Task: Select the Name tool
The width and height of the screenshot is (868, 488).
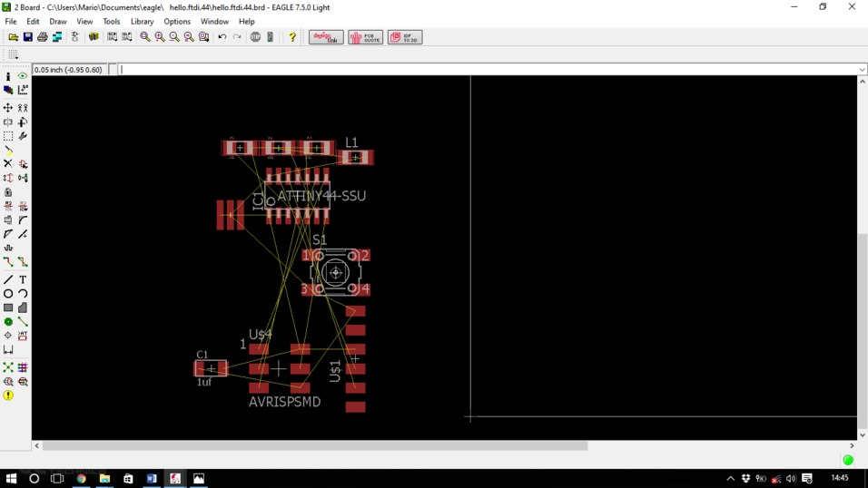Action: [8, 207]
